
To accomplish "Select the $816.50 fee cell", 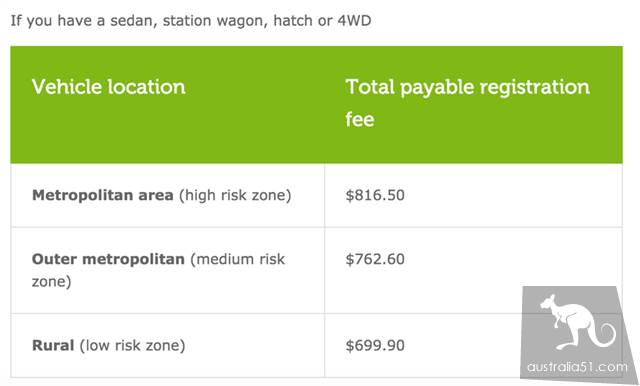I will pos(375,195).
